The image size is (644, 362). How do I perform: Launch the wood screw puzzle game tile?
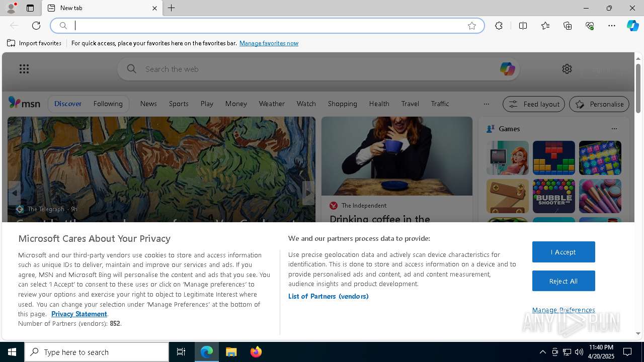tap(508, 196)
